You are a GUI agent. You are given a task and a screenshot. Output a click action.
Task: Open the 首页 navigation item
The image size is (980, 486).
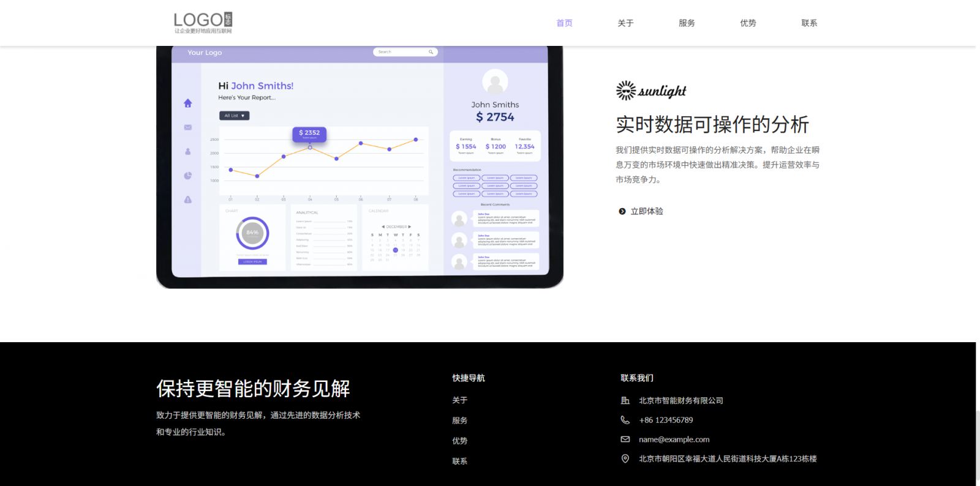pyautogui.click(x=564, y=23)
